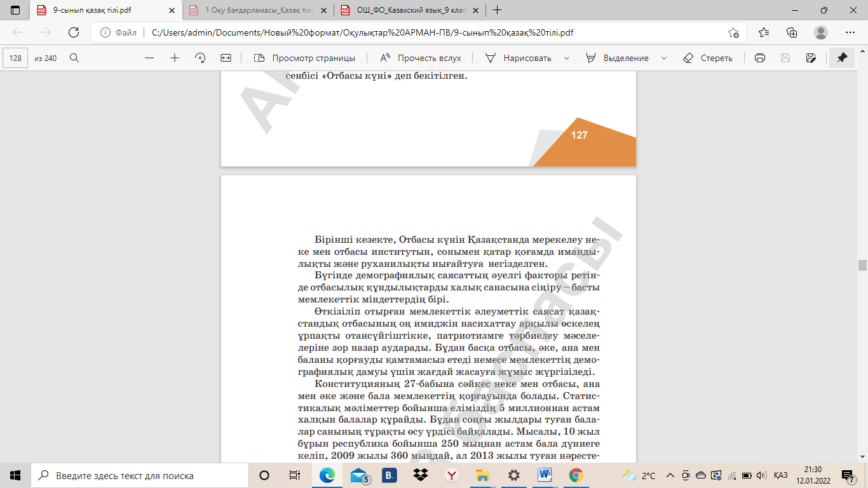The height and width of the screenshot is (488, 868).
Task: Open Edge settings and more menu
Action: tap(850, 32)
